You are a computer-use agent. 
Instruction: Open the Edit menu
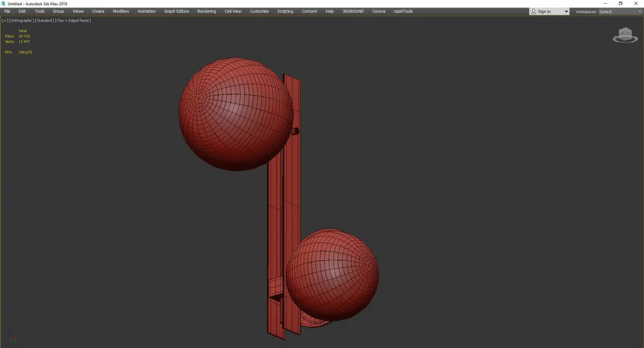coord(22,11)
